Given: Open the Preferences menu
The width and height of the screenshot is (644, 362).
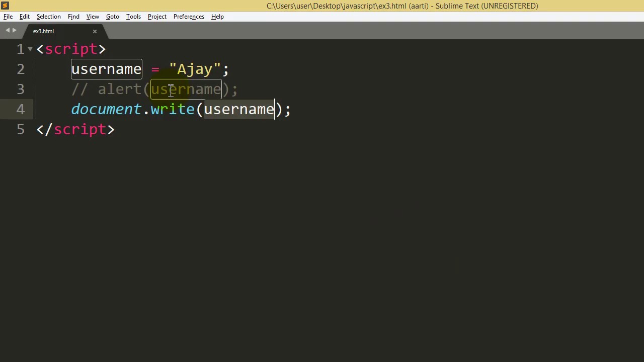Looking at the screenshot, I should point(189,17).
